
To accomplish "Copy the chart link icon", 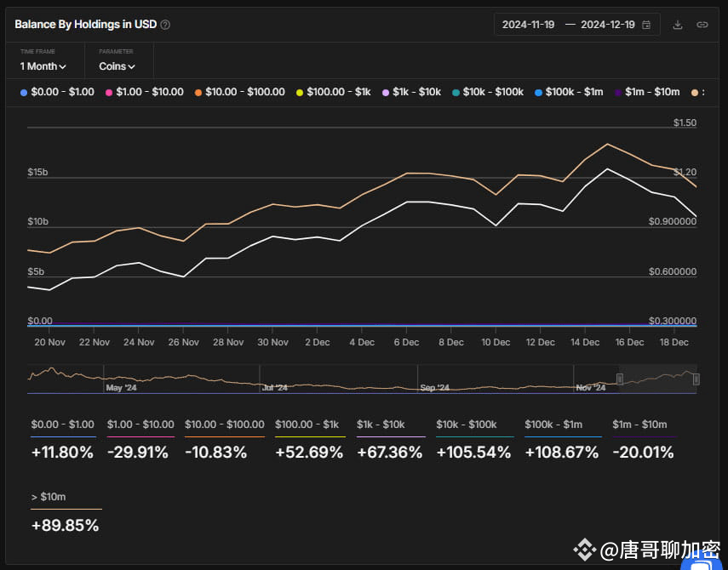I will (x=702, y=25).
